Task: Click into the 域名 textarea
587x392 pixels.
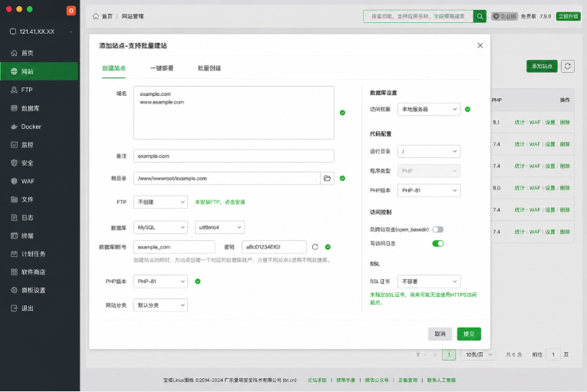Action: coord(234,113)
